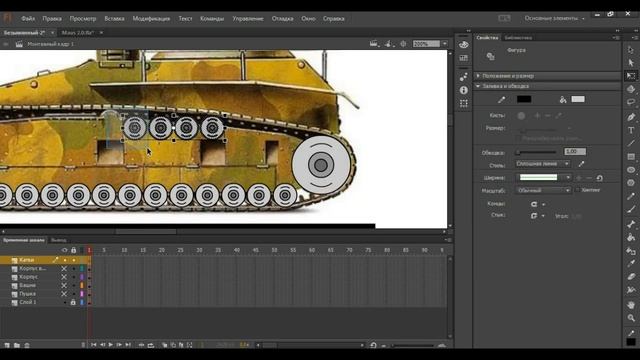
Task: Go to the first frame
Action: click(93, 345)
